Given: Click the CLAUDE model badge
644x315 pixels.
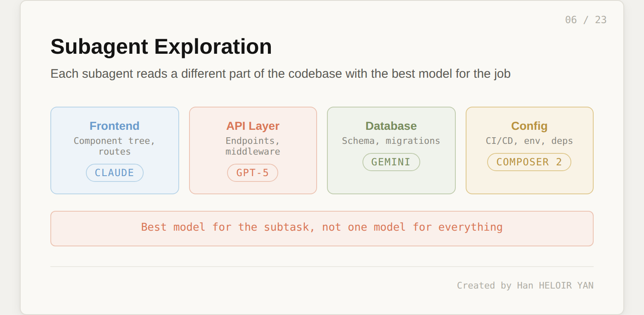Looking at the screenshot, I should (114, 173).
